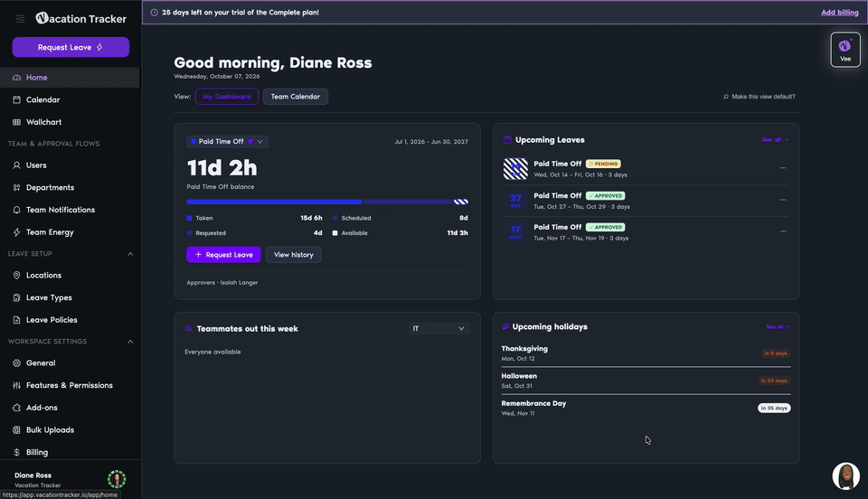The image size is (868, 499).
Task: Click See all in Upcoming Leaves
Action: tap(775, 140)
